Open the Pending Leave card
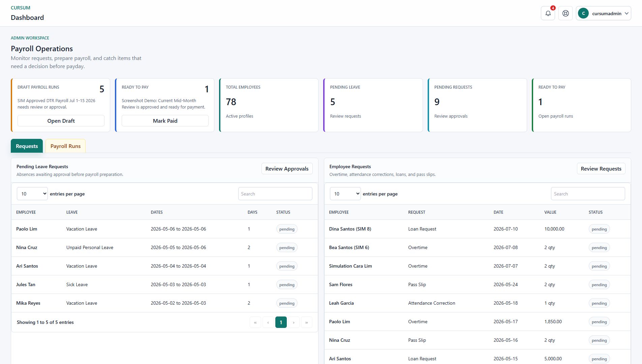Screen dimensions: 642x364 click(x=373, y=105)
